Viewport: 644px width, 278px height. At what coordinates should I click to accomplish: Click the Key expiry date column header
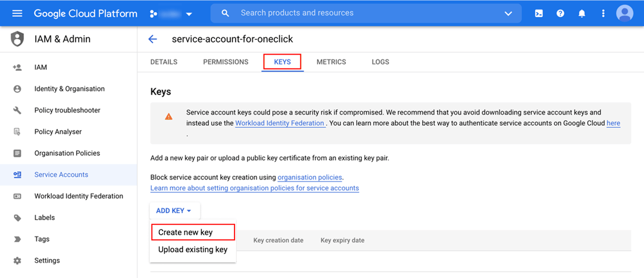pos(342,240)
